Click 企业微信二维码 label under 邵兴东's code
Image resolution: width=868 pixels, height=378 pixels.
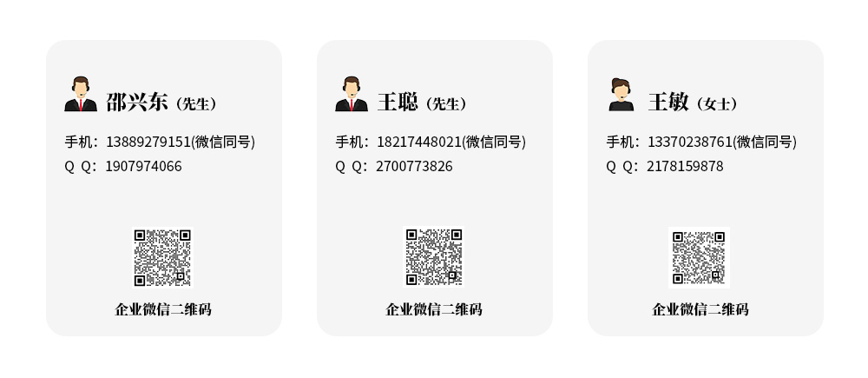click(x=163, y=309)
